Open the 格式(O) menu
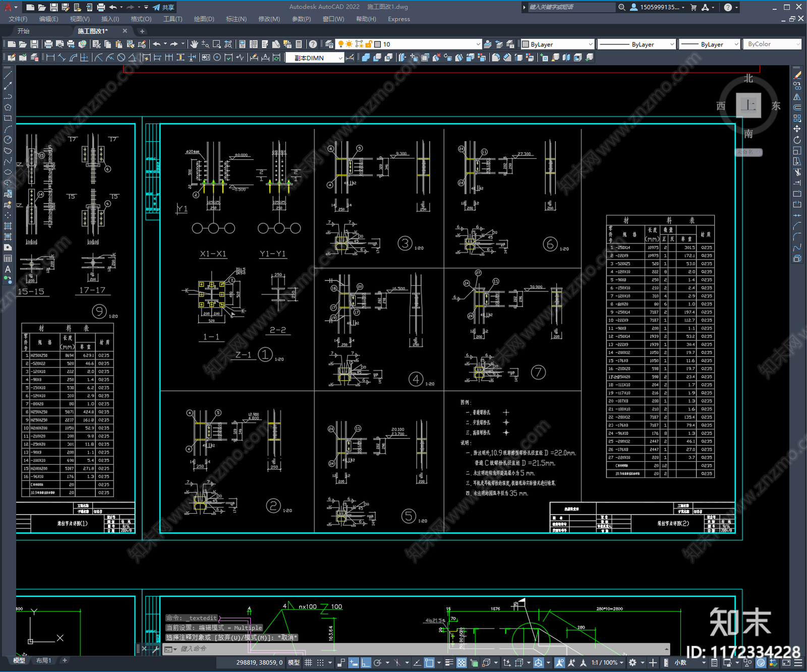Viewport: 807px width, 672px height. (141, 19)
